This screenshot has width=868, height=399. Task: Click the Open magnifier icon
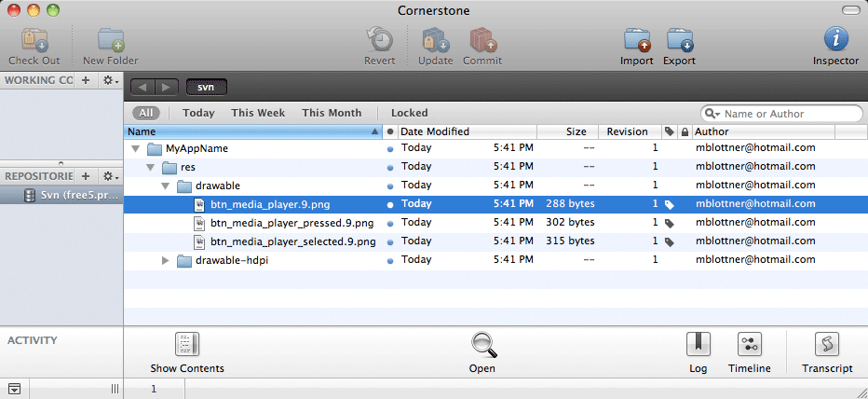point(483,345)
